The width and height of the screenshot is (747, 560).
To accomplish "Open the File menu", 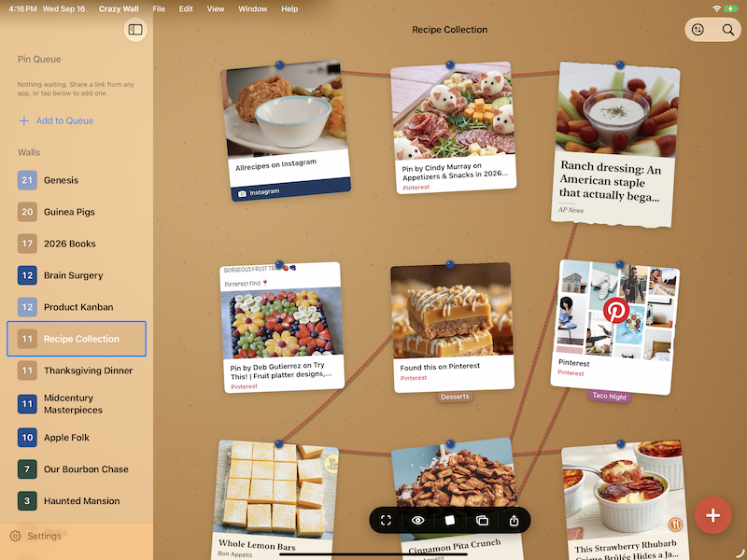I will (x=159, y=8).
